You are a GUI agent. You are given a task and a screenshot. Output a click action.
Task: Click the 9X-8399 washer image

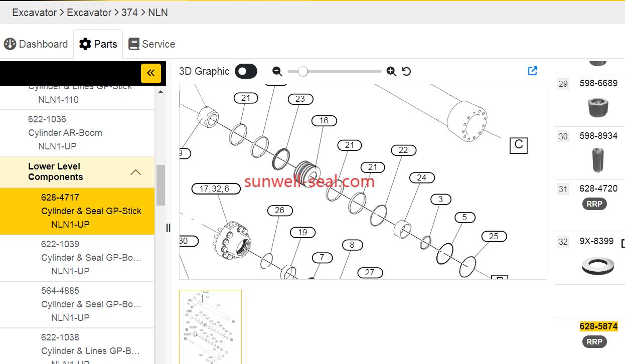pyautogui.click(x=598, y=265)
